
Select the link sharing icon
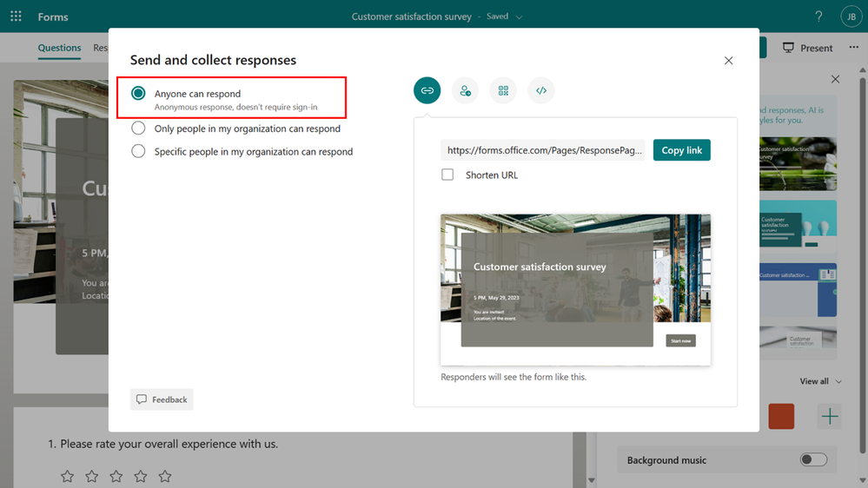[x=427, y=90]
